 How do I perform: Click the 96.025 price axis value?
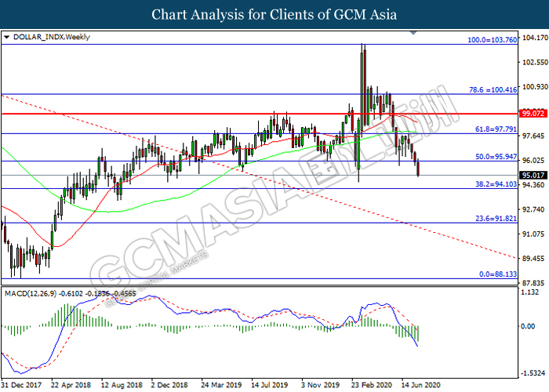(533, 160)
